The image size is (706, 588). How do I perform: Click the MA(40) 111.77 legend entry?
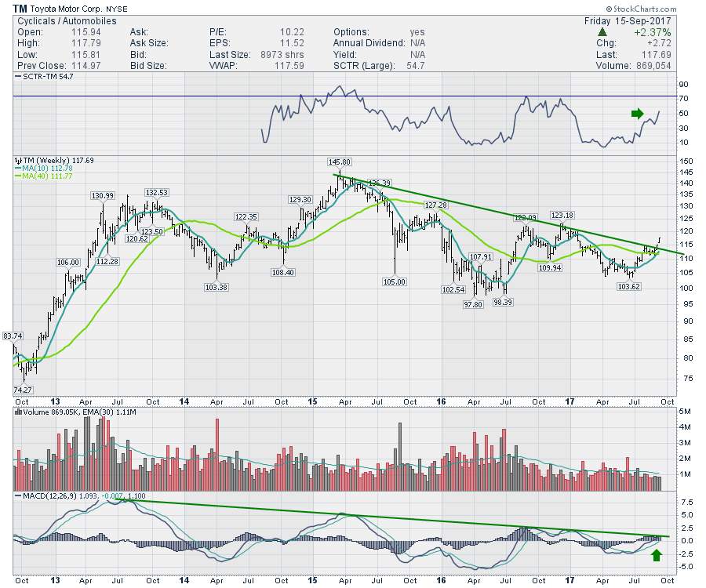pos(44,176)
